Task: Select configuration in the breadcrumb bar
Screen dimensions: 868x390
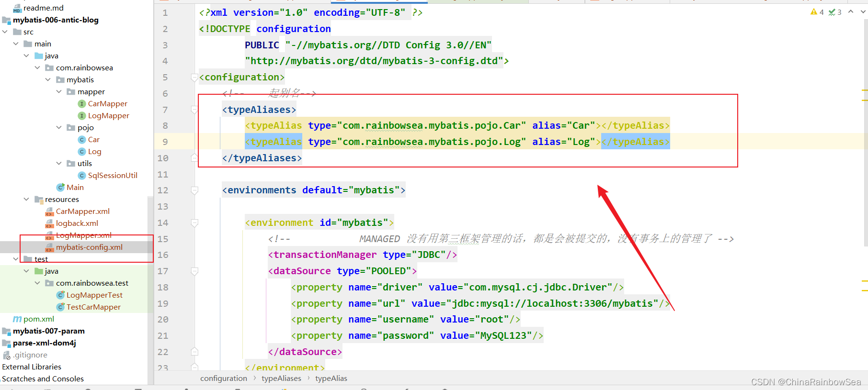Action: 223,379
